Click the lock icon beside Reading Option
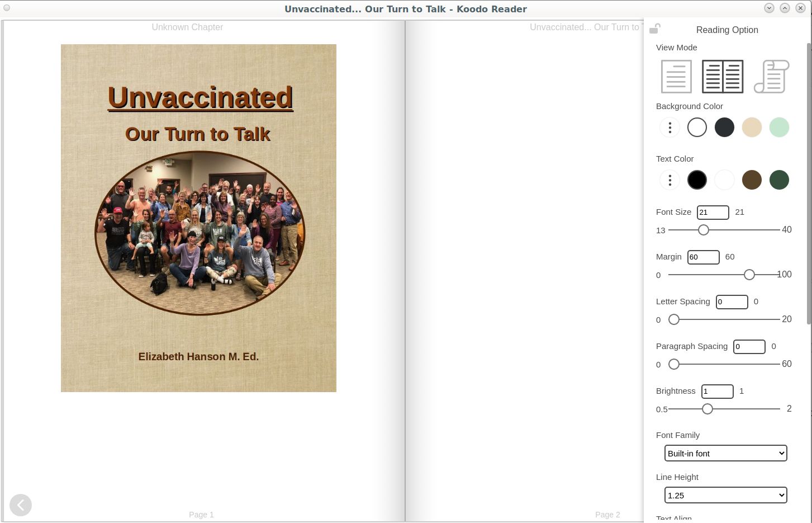The image size is (812, 523). tap(655, 29)
